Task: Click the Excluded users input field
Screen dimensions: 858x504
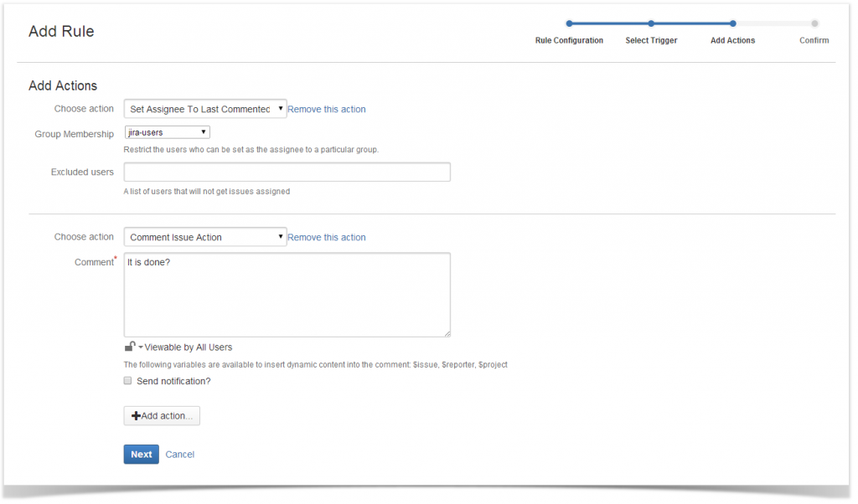Action: (287, 172)
